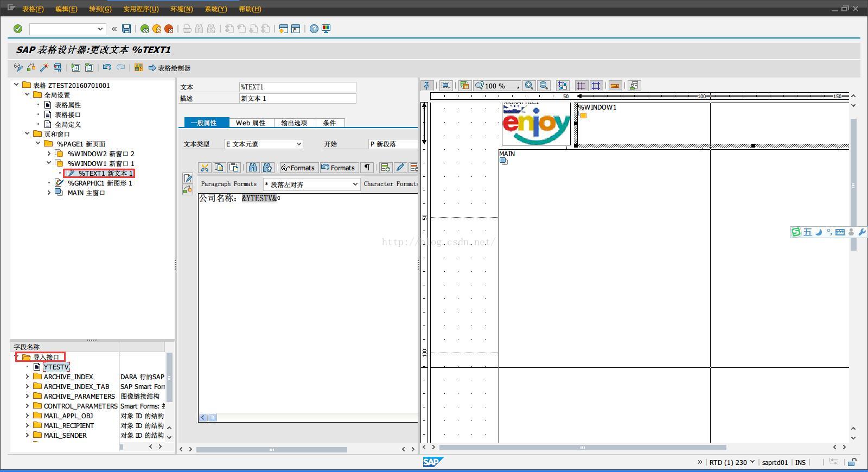The width and height of the screenshot is (868, 472).
Task: Click the pin icon in form painter toolbar
Action: coord(427,86)
